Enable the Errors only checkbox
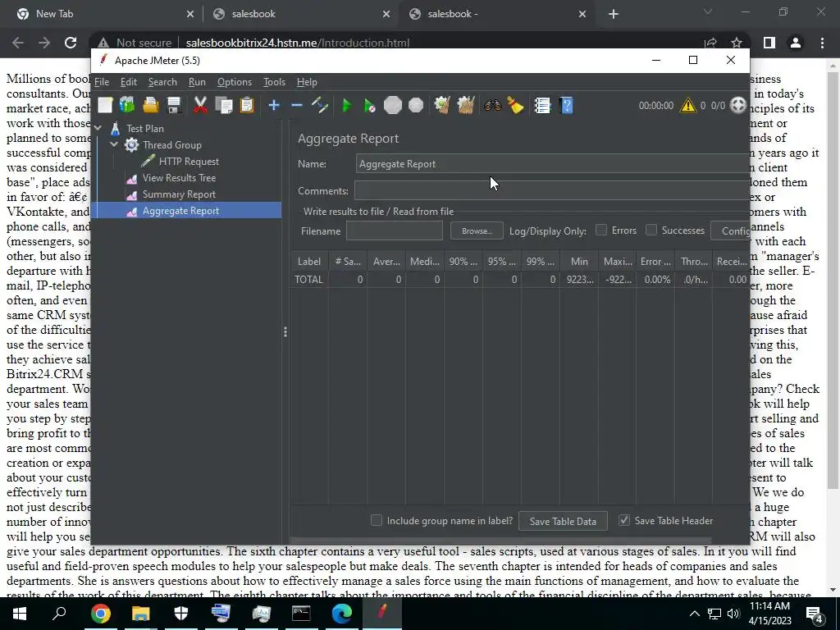Image resolution: width=840 pixels, height=630 pixels. tap(601, 230)
